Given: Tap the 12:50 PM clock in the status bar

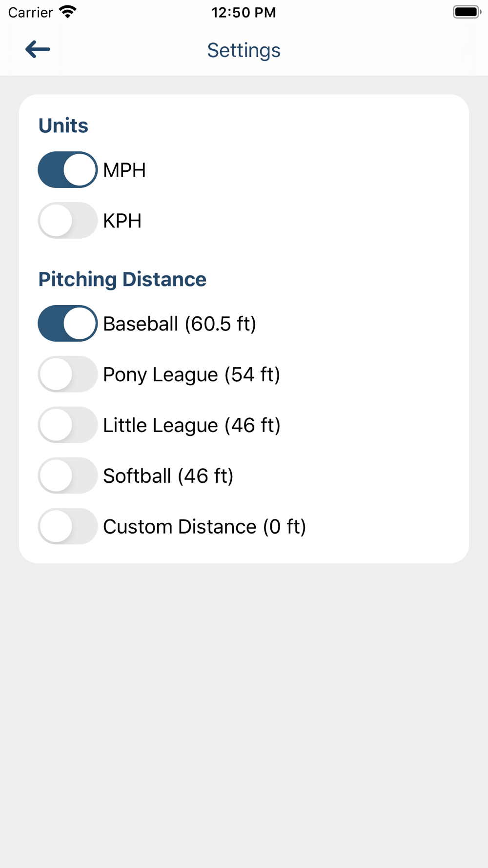Looking at the screenshot, I should coord(244,12).
